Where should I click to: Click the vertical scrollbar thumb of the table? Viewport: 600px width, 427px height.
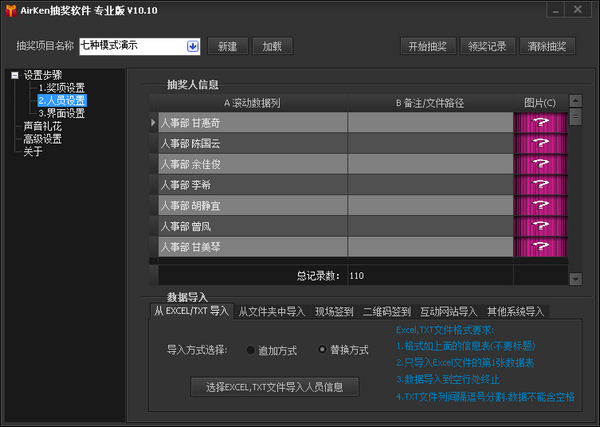click(x=576, y=117)
